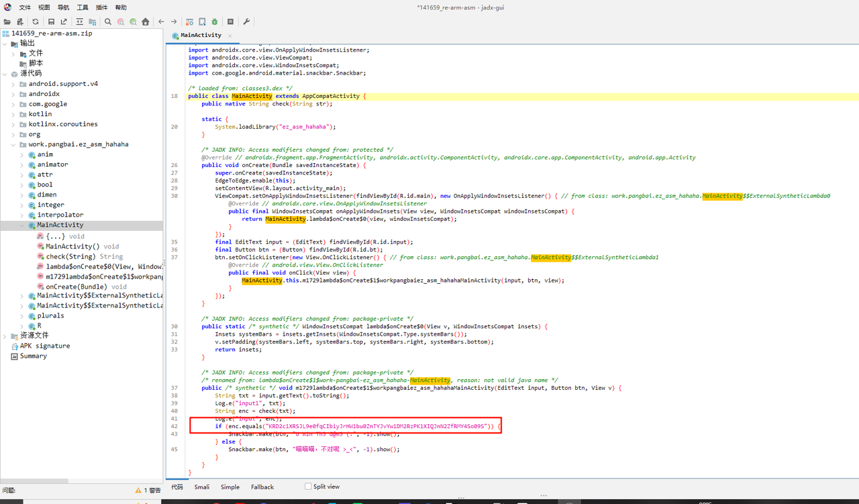Open the 文件 menu in menu bar

coord(25,7)
